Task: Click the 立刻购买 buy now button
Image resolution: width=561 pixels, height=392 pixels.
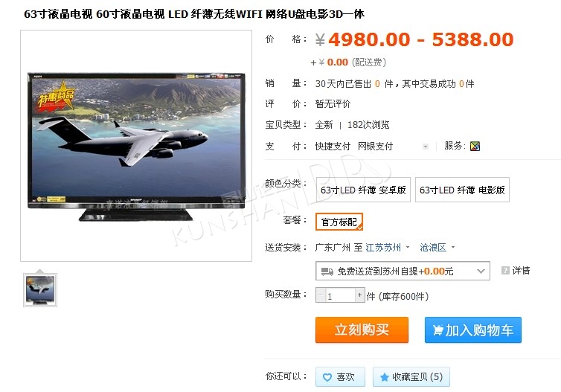Action: pos(362,330)
